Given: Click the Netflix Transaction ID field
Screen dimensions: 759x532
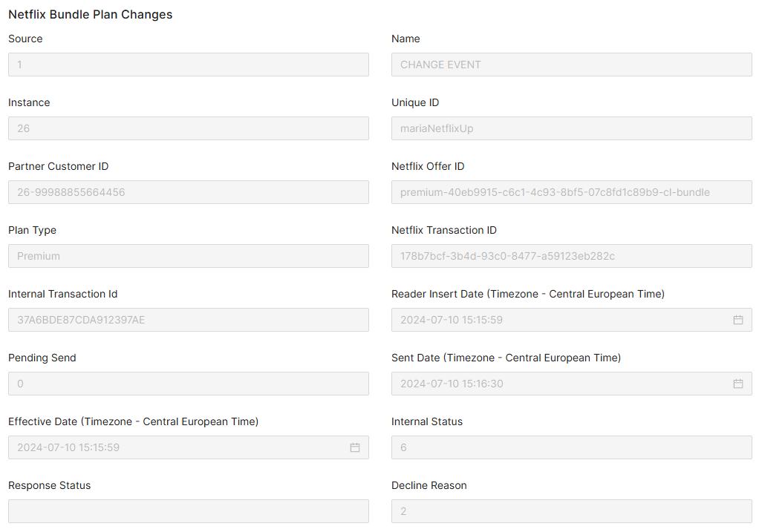Looking at the screenshot, I should (571, 256).
